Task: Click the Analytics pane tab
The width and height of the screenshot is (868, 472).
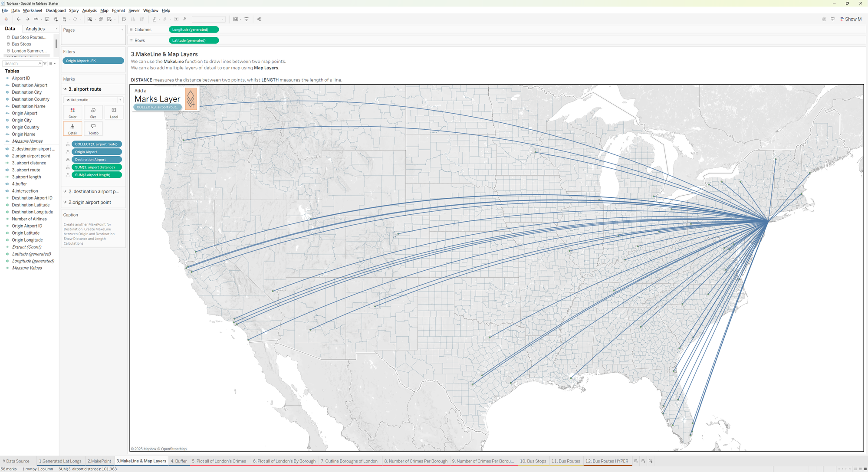Action: (x=35, y=29)
